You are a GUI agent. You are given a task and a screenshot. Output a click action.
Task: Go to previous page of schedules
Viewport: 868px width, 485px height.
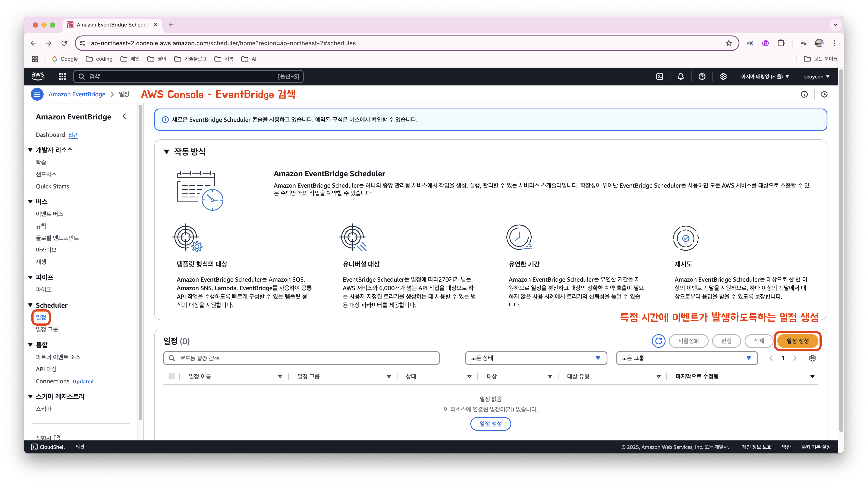[771, 358]
